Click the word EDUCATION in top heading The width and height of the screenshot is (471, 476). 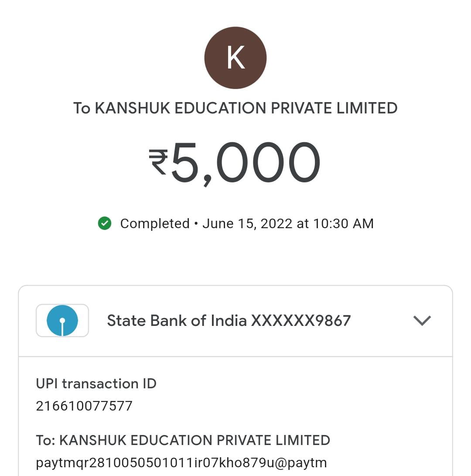click(x=221, y=108)
